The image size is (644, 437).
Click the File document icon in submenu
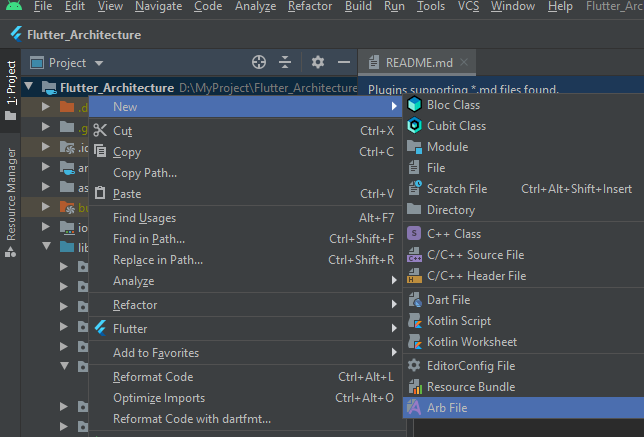414,168
